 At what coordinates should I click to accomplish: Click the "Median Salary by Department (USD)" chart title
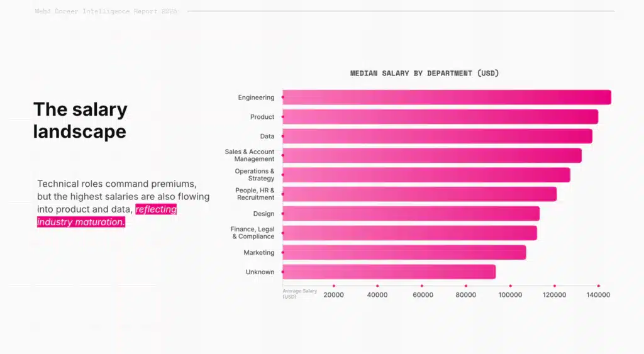[x=425, y=74]
